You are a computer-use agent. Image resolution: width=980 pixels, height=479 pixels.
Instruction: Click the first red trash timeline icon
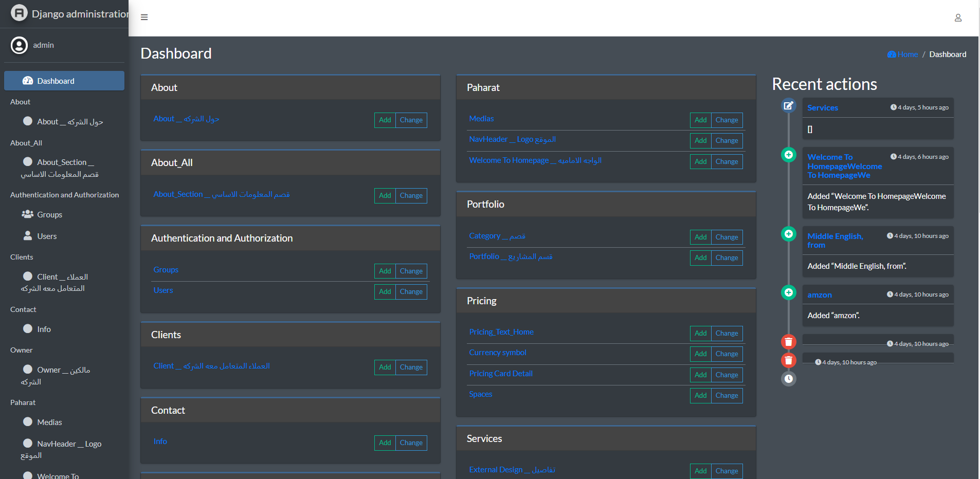pyautogui.click(x=788, y=342)
